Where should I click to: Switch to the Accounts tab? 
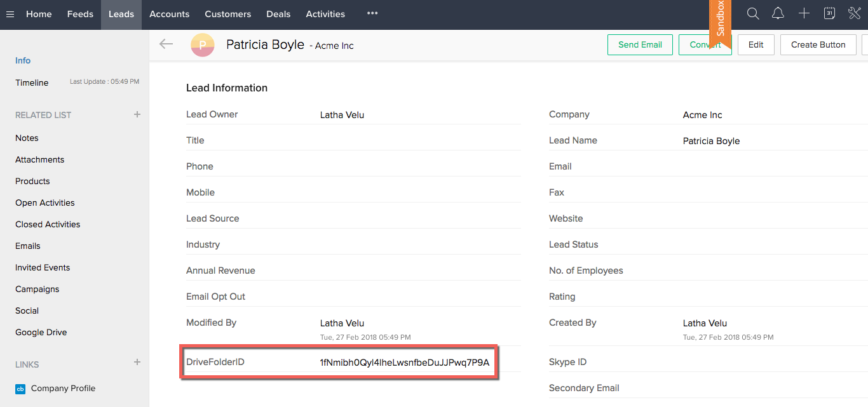[x=169, y=14]
